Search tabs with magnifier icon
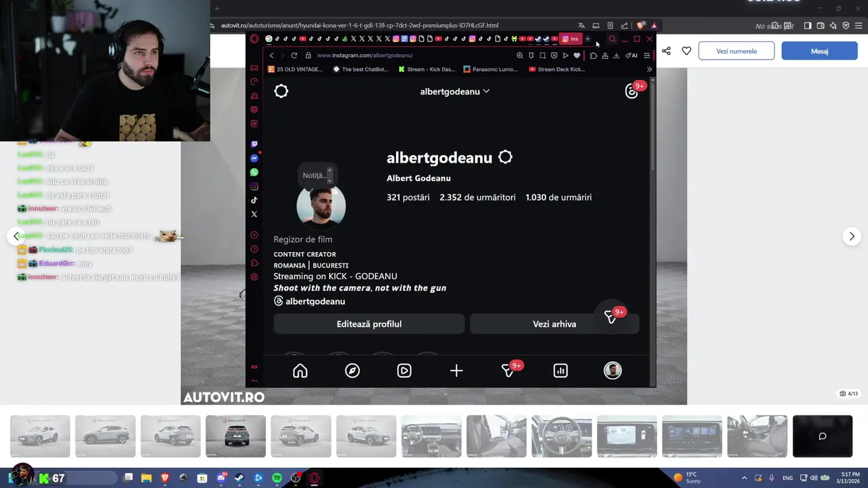Image resolution: width=868 pixels, height=488 pixels. (x=612, y=39)
